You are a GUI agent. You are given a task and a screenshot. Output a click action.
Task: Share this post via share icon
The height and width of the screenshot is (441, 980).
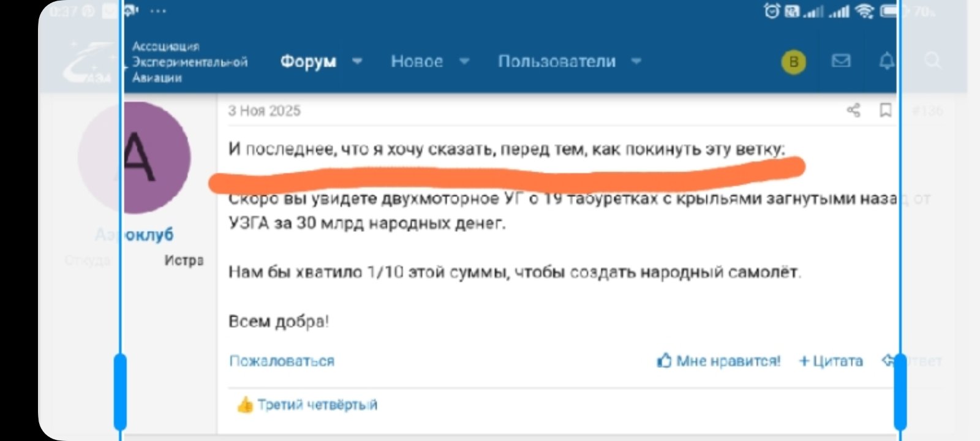(853, 110)
